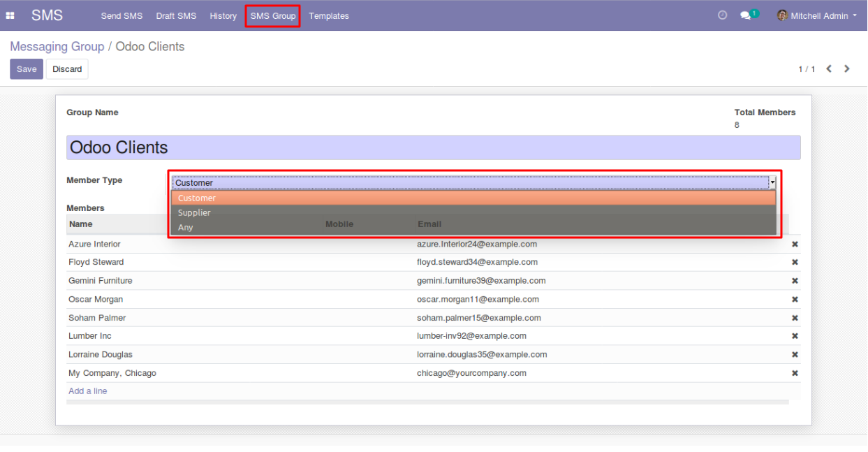Remove Azure Interior member row

(x=795, y=244)
